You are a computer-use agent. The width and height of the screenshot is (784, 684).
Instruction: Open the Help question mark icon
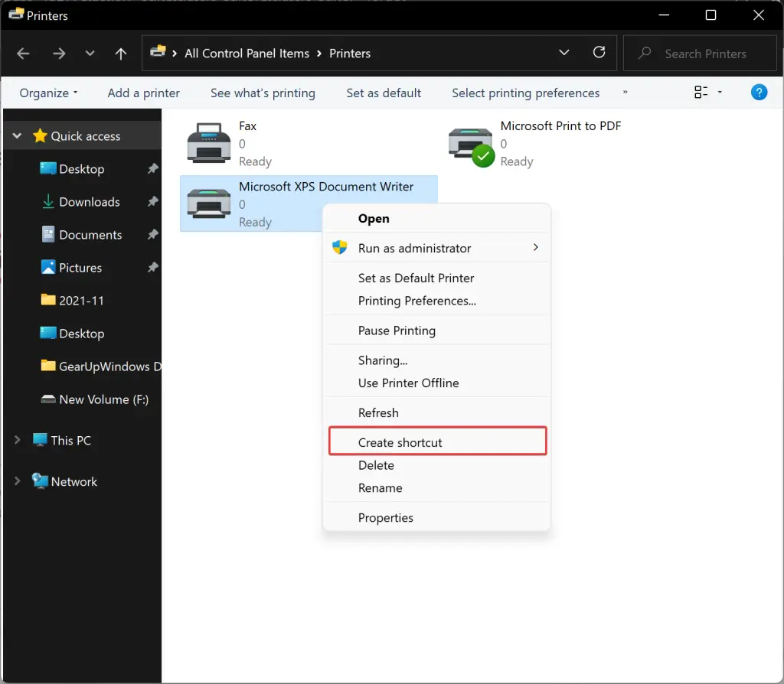tap(759, 92)
